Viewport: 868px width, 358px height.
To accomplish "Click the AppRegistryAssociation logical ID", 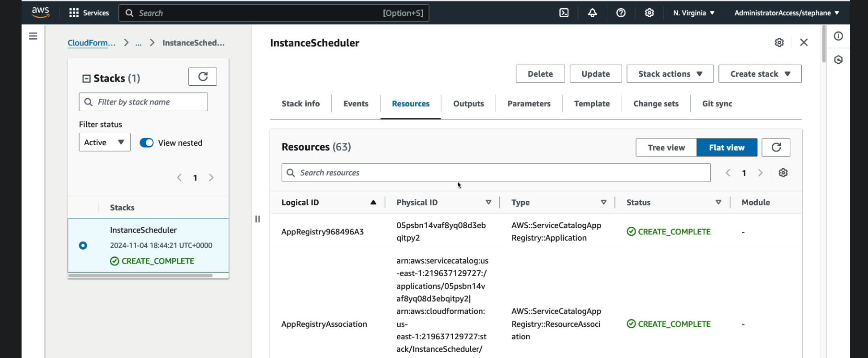I will pos(324,324).
